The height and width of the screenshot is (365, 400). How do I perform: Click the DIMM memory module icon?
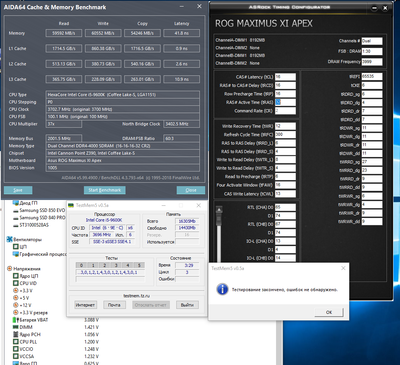pyautogui.click(x=16, y=327)
